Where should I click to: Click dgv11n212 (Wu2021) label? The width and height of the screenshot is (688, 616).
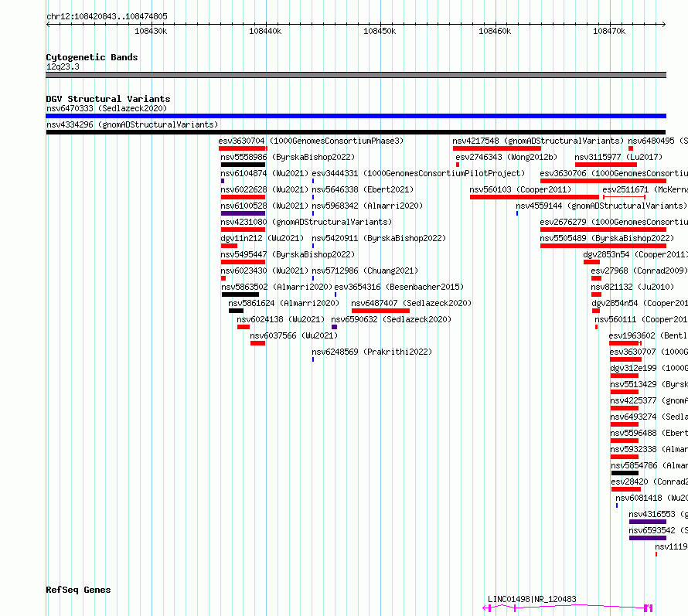tap(262, 238)
